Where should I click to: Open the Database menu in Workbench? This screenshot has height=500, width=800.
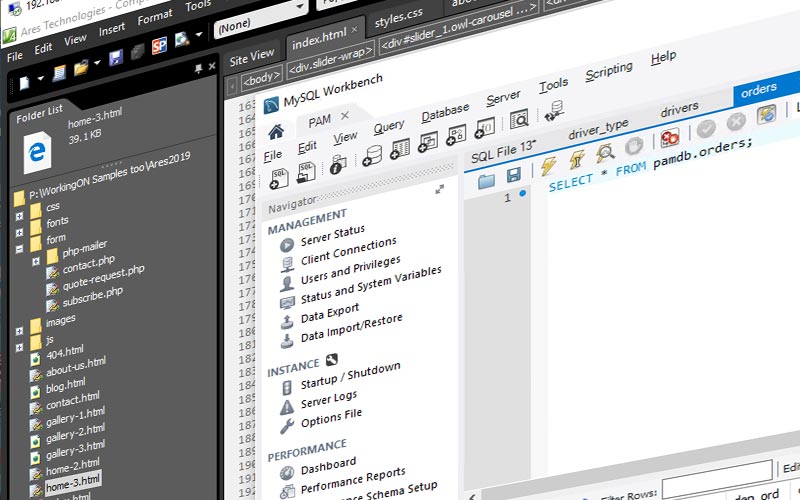445,112
